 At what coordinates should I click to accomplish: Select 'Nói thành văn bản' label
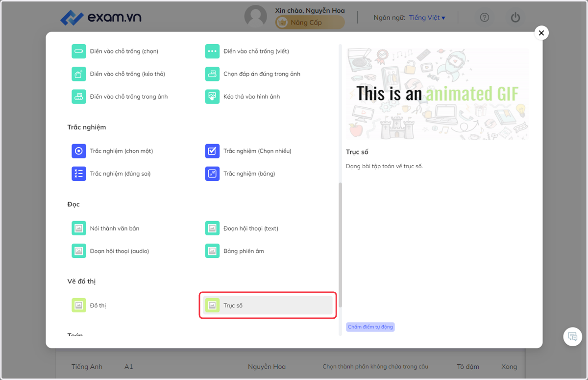pyautogui.click(x=115, y=228)
